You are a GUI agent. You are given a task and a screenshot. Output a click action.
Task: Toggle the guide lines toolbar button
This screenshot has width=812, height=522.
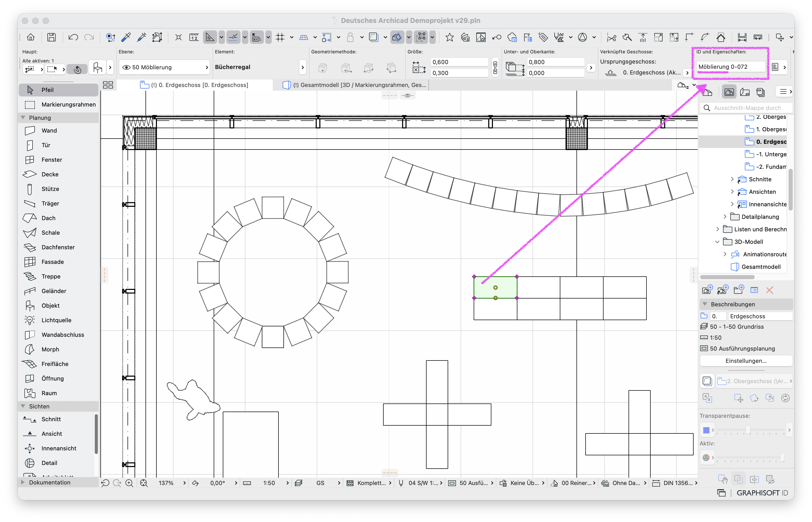210,37
